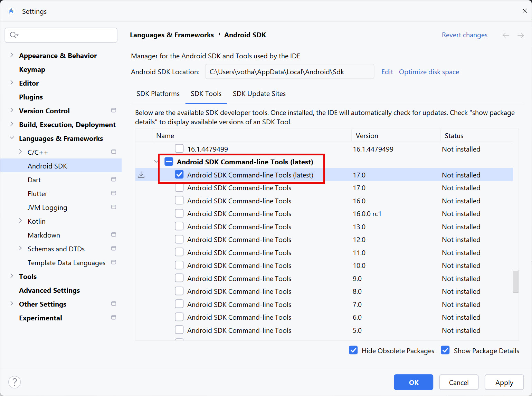532x396 pixels.
Task: Click the project-level icon beside JVM Logging
Action: click(114, 207)
